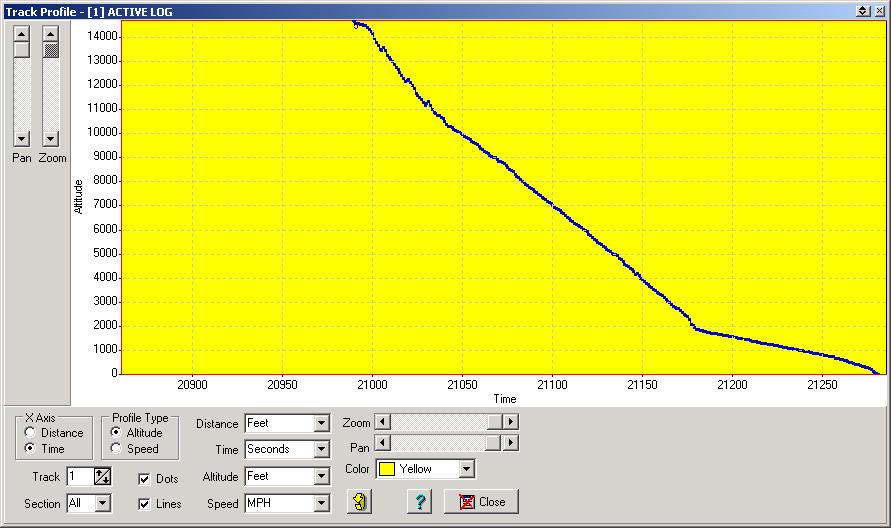Click into the Track number field
891x528 pixels.
click(80, 477)
